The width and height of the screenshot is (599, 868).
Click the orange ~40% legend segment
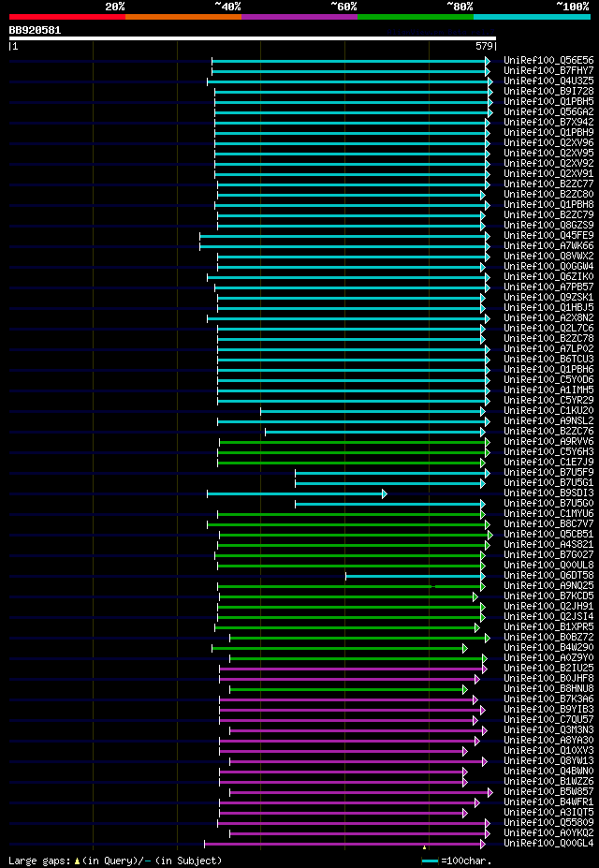pos(183,17)
